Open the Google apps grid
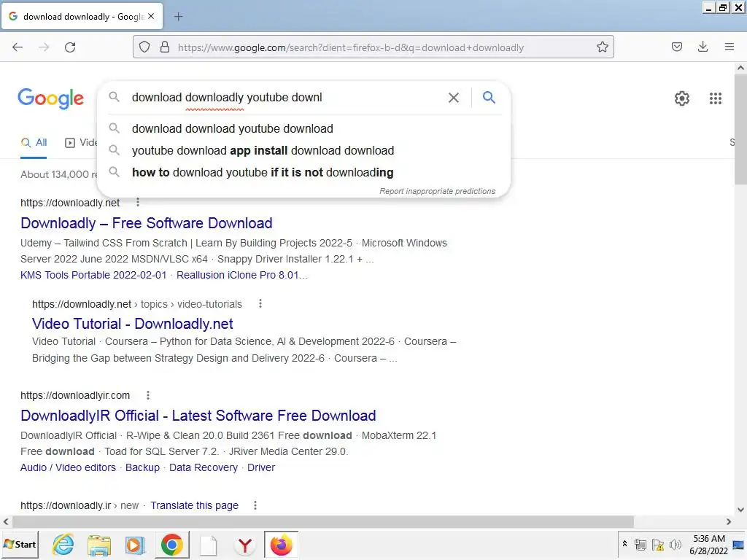Screen dimensions: 747x560 (716, 98)
